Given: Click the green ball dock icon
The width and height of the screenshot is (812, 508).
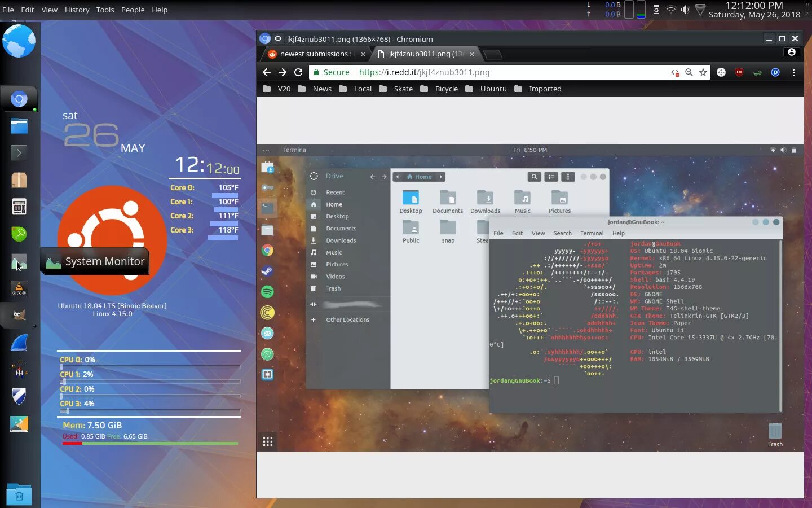Looking at the screenshot, I should pos(19,234).
